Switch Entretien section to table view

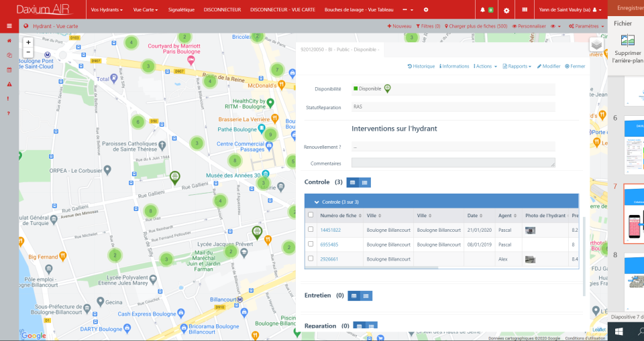(x=354, y=296)
